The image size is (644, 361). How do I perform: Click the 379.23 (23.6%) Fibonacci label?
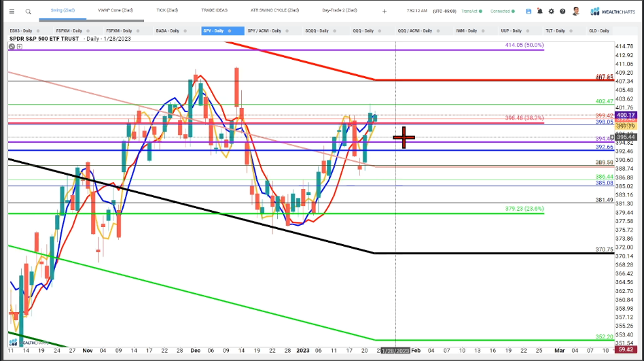[524, 209]
